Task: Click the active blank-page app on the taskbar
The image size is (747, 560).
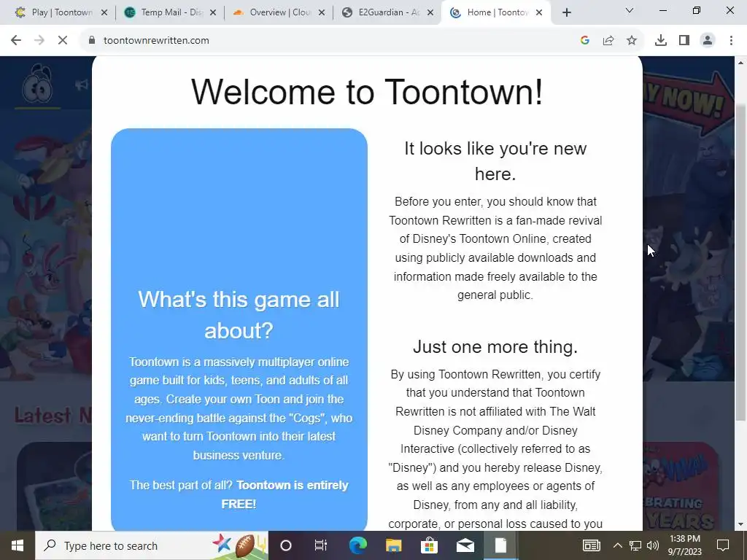Action: 500,545
